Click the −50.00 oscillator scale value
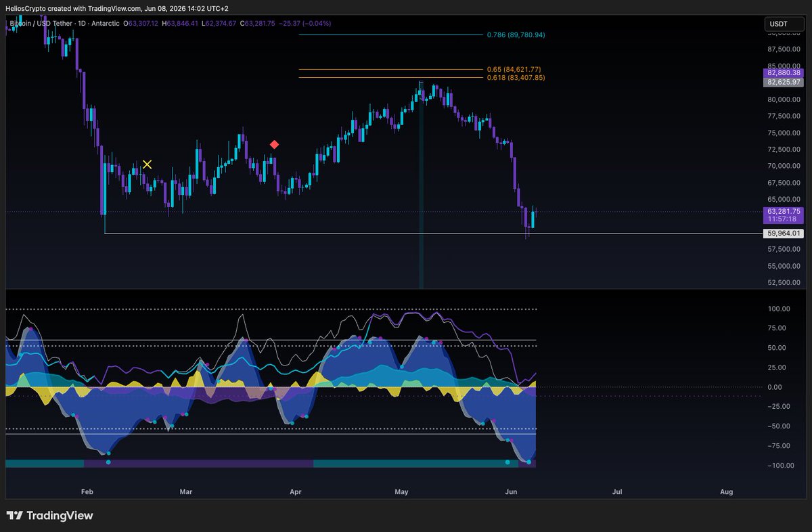812x532 pixels. click(777, 426)
